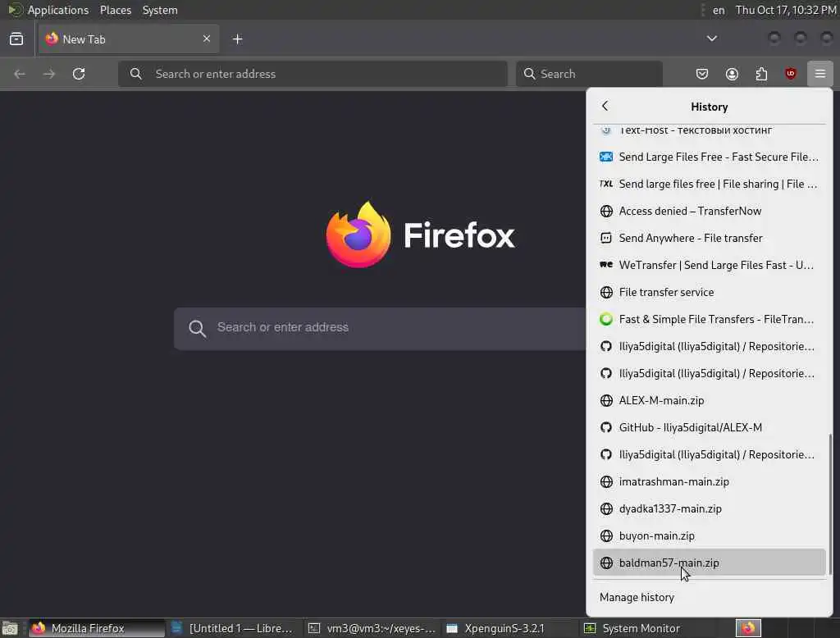Switch to System Monitor taskbar item
This screenshot has height=638, width=840.
coord(646,628)
